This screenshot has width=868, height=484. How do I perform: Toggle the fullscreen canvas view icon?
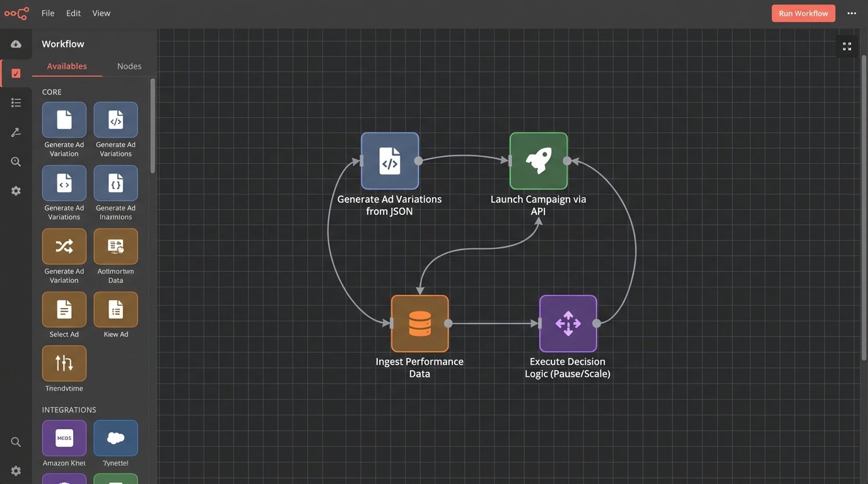pyautogui.click(x=847, y=45)
